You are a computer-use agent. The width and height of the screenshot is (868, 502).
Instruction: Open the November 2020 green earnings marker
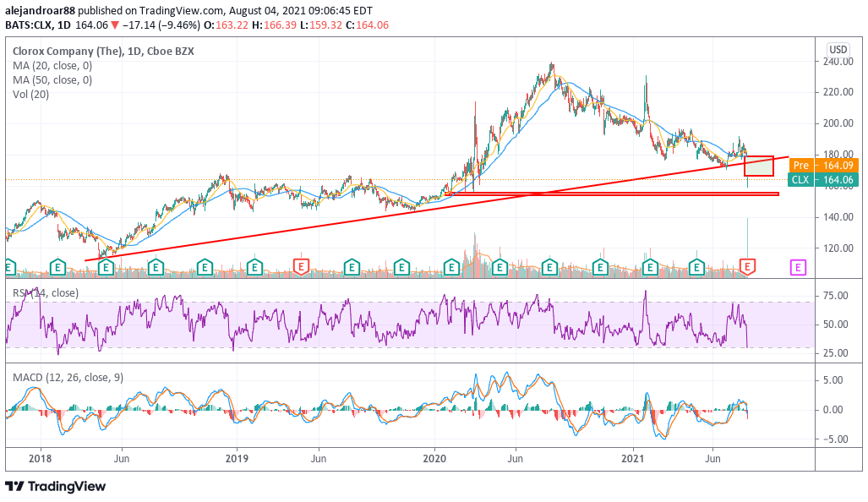point(600,267)
